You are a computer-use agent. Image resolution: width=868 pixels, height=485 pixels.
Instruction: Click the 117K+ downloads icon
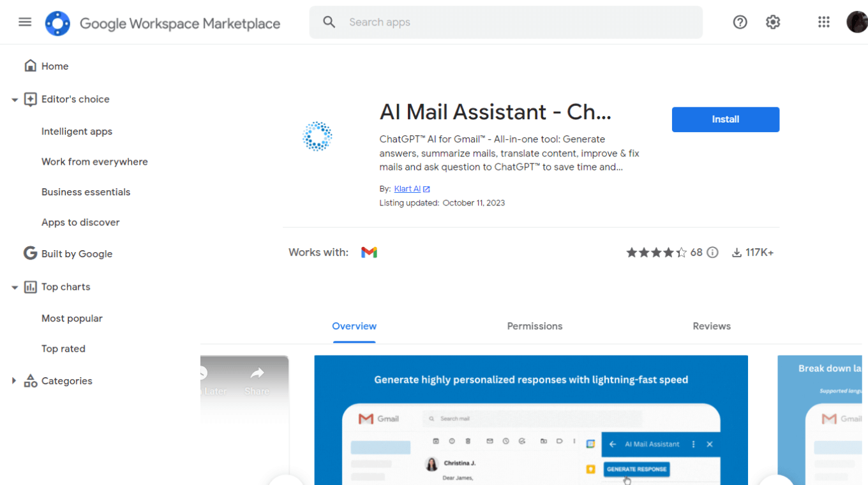coord(737,253)
